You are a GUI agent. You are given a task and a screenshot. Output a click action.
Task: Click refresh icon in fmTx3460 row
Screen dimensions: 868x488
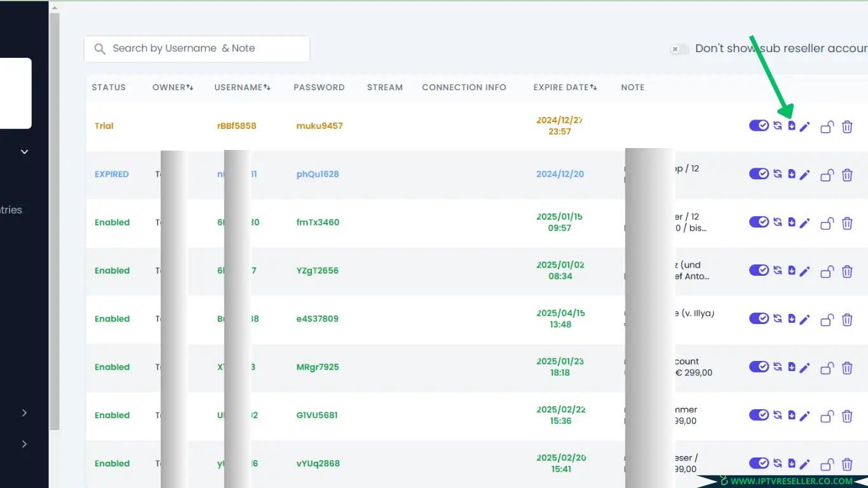(777, 222)
